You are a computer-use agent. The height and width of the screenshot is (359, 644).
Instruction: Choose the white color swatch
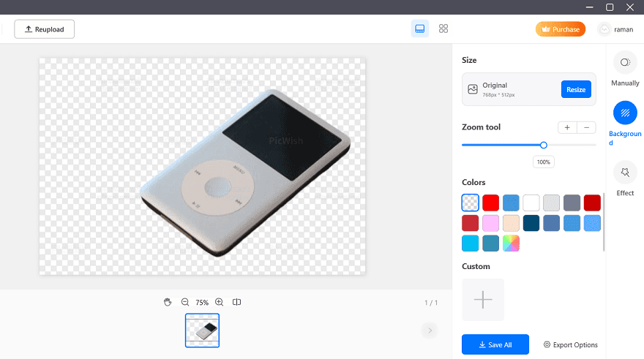point(531,203)
